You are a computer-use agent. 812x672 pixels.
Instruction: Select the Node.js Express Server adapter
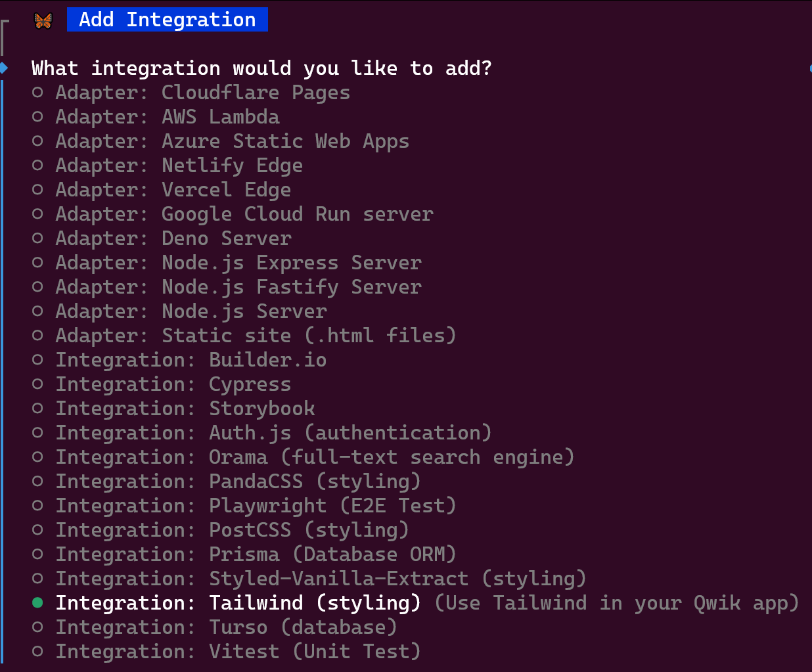[238, 262]
